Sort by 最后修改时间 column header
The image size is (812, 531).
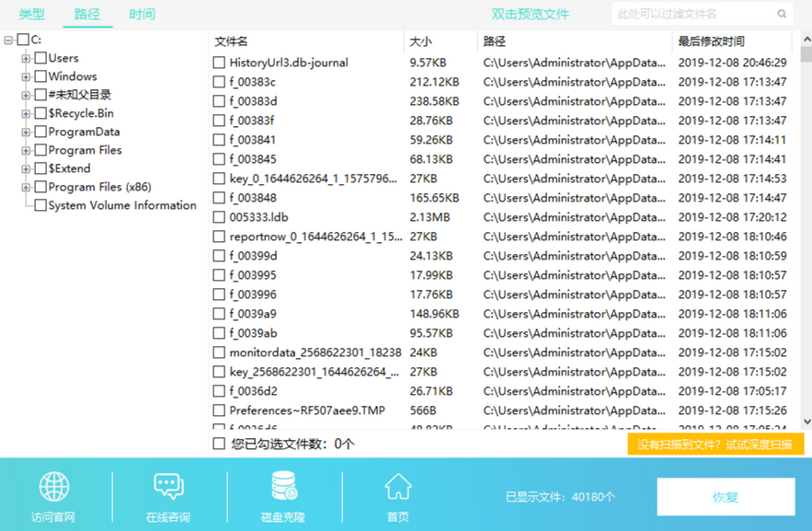(x=711, y=41)
